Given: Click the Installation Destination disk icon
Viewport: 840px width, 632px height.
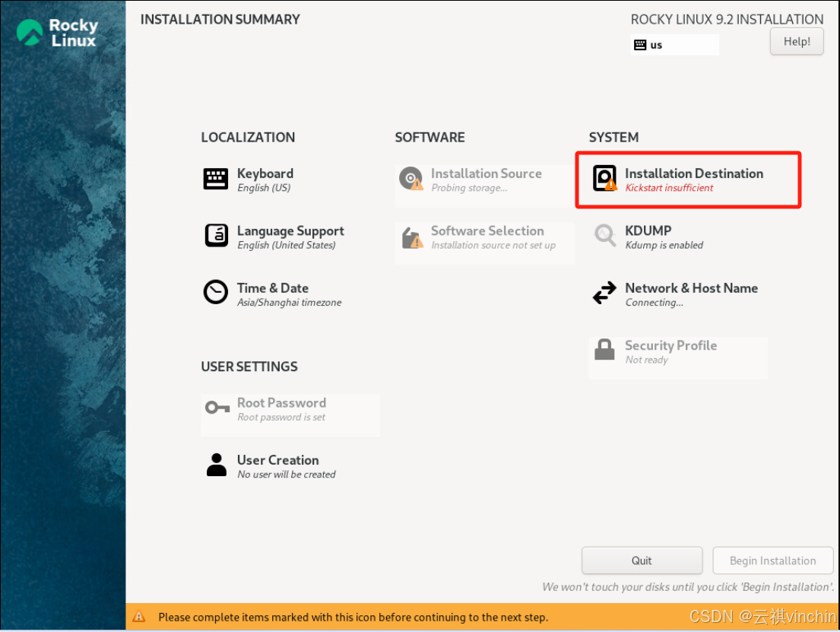Looking at the screenshot, I should click(604, 179).
